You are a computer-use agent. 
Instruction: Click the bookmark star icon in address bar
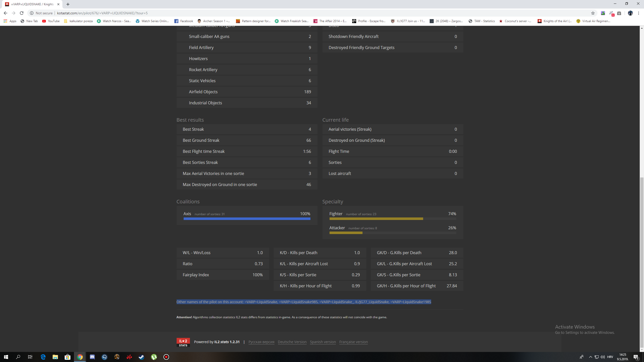pos(593,13)
